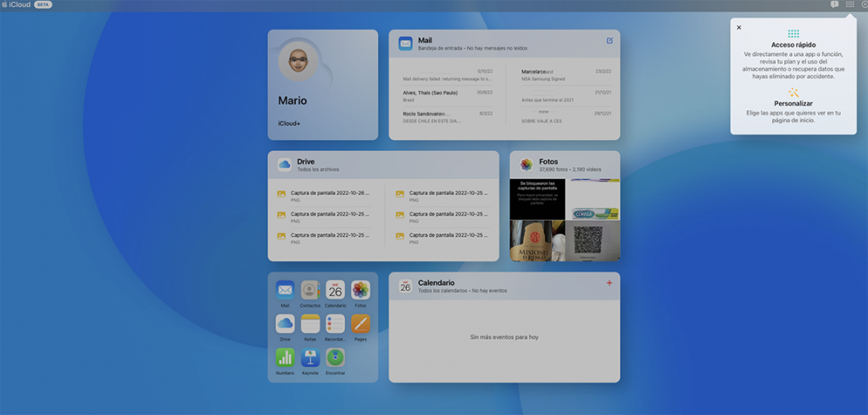Screen dimensions: 868x415
Task: Click the 'Sin más eventos para hoy' text
Action: pos(504,337)
